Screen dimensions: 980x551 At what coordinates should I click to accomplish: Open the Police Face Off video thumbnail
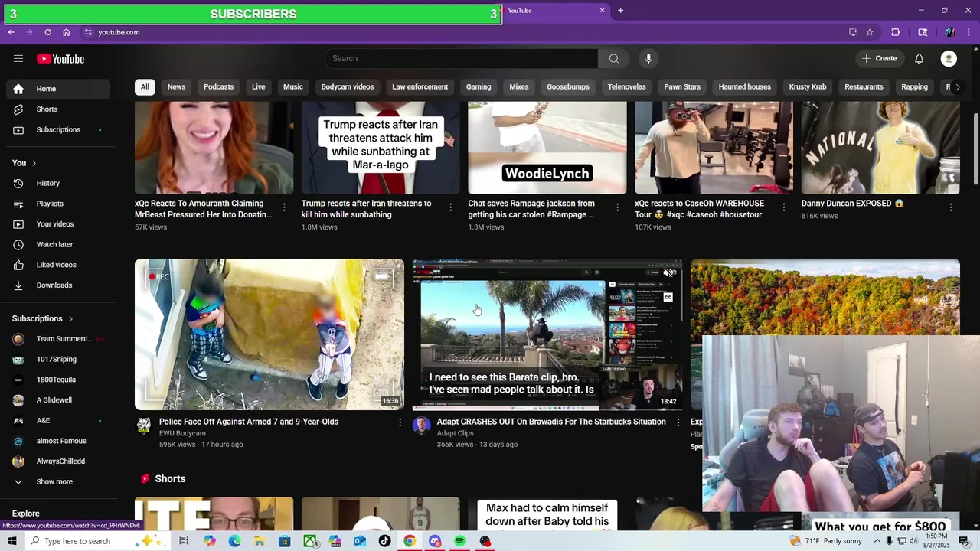(x=269, y=334)
